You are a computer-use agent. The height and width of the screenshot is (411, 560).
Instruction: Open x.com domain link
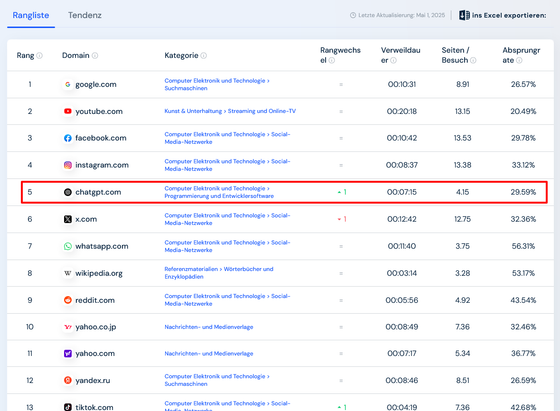(x=86, y=219)
